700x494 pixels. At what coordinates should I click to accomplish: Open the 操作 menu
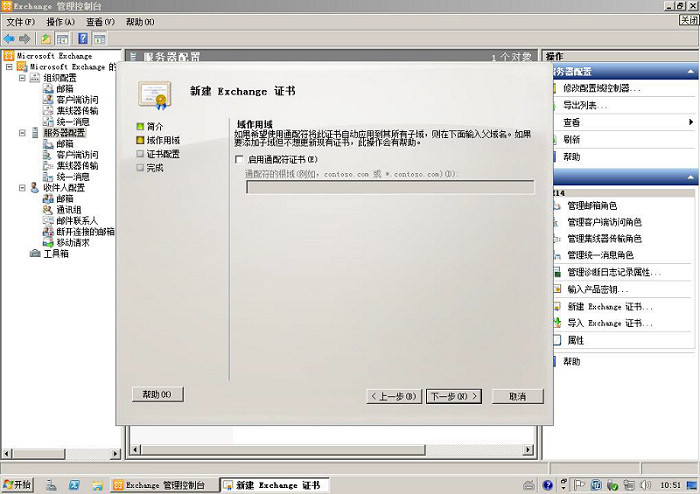[x=60, y=21]
